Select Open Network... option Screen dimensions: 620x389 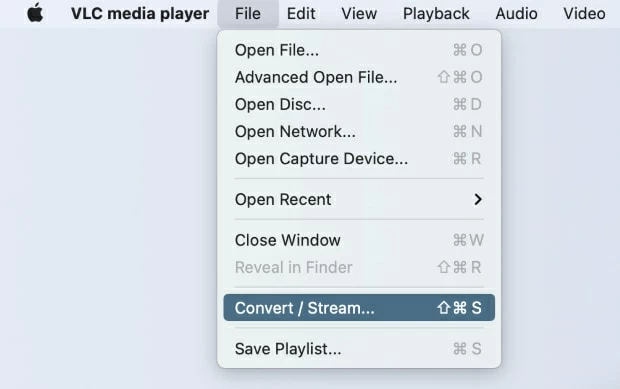[x=359, y=132]
